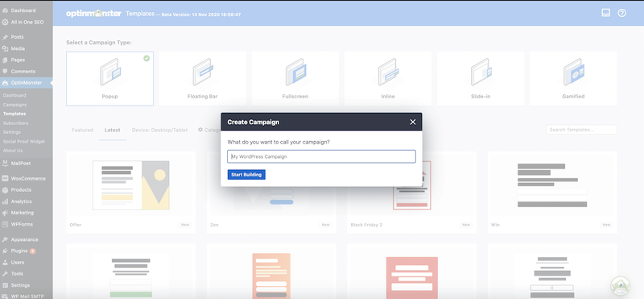Open the Device: Desktop/Tablet filter

[159, 130]
